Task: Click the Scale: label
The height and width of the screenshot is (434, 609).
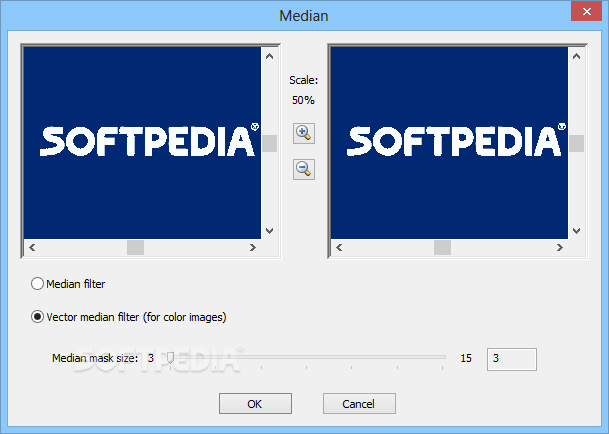Action: 303,80
